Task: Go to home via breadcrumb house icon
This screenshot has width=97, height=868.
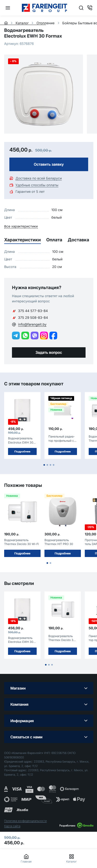Action: (x=6, y=23)
